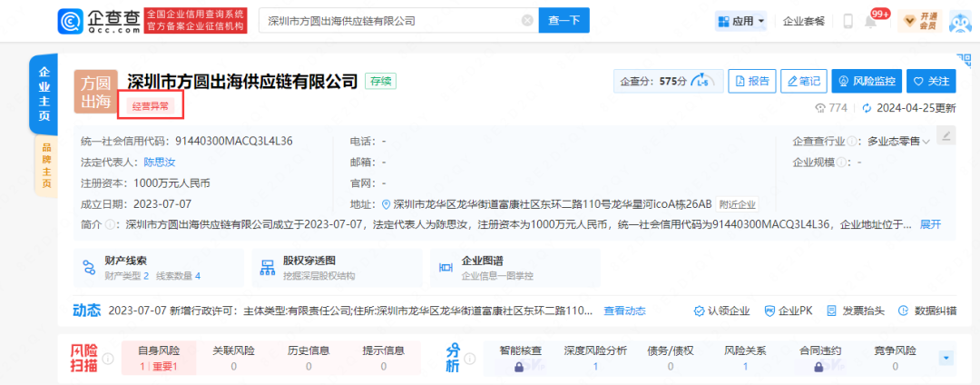
Task: Click the 附近企业 nearby companies button
Action: click(x=738, y=204)
